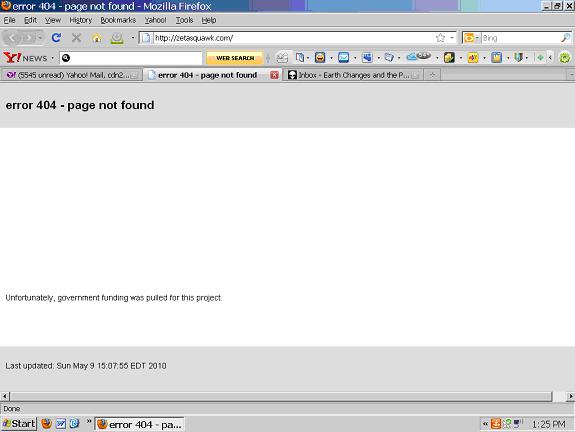Open the URL history dropdown arrow
Screen dimensions: 575x432
pos(452,38)
